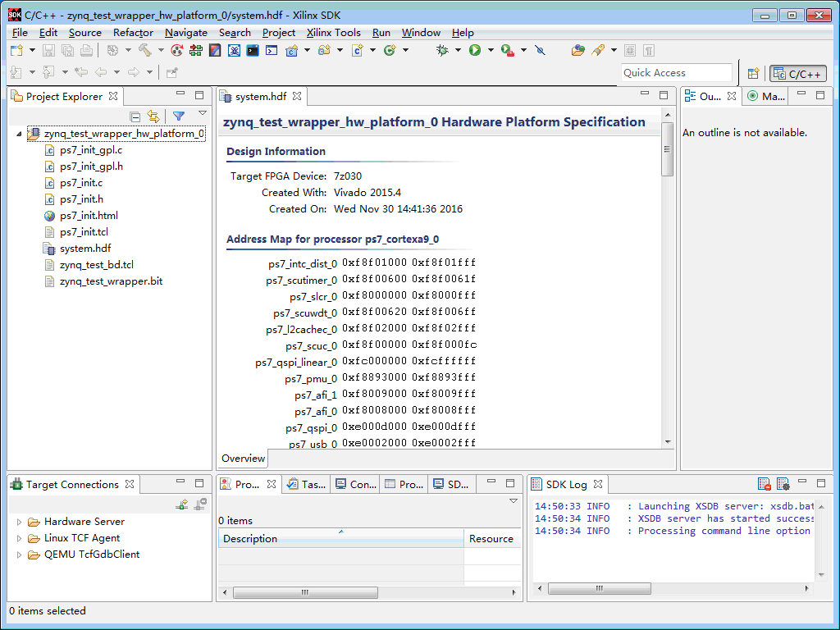This screenshot has width=840, height=630.
Task: Open the Repositories toolbar icon
Action: pyautogui.click(x=196, y=50)
